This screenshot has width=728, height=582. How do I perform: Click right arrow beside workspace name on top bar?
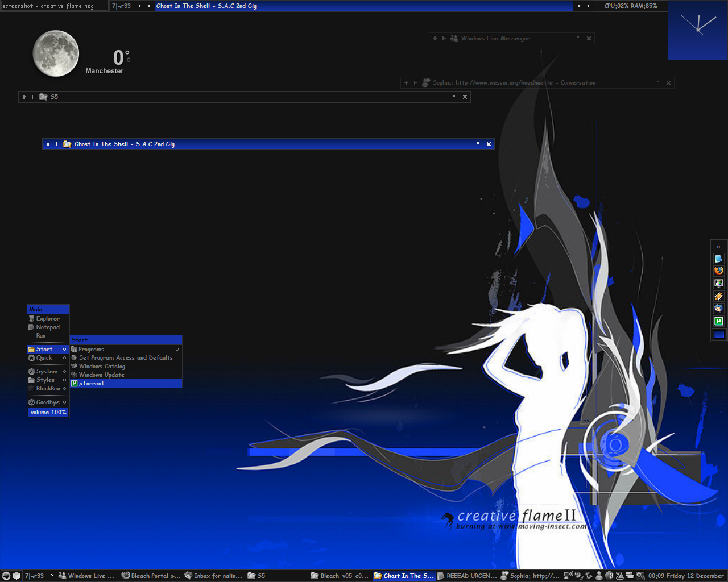tap(149, 6)
